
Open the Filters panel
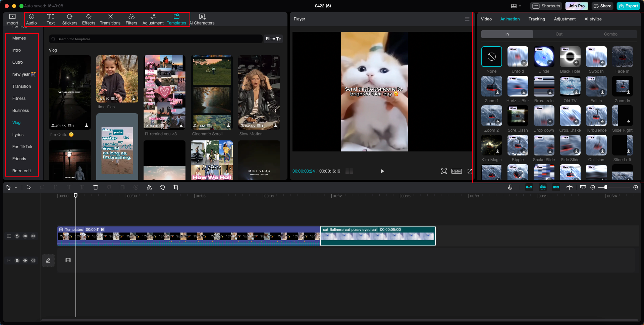point(131,19)
